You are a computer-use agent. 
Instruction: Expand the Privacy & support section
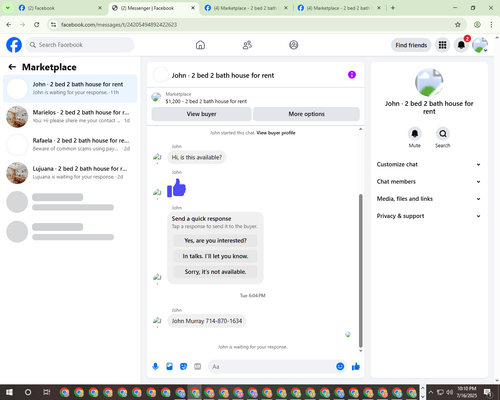(429, 216)
